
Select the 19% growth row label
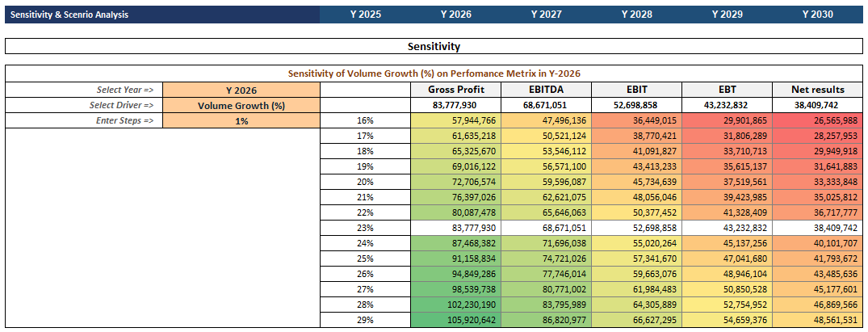[365, 166]
